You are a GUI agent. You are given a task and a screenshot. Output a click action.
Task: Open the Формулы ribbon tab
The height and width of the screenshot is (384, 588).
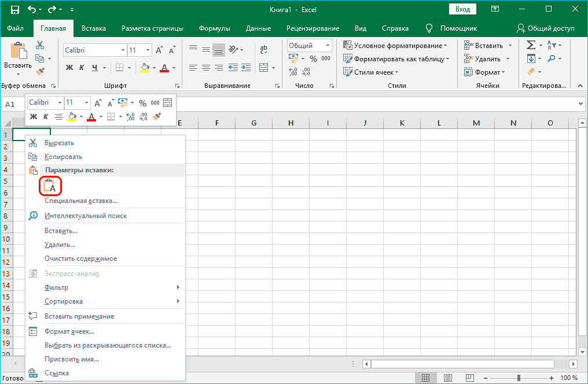tap(214, 28)
